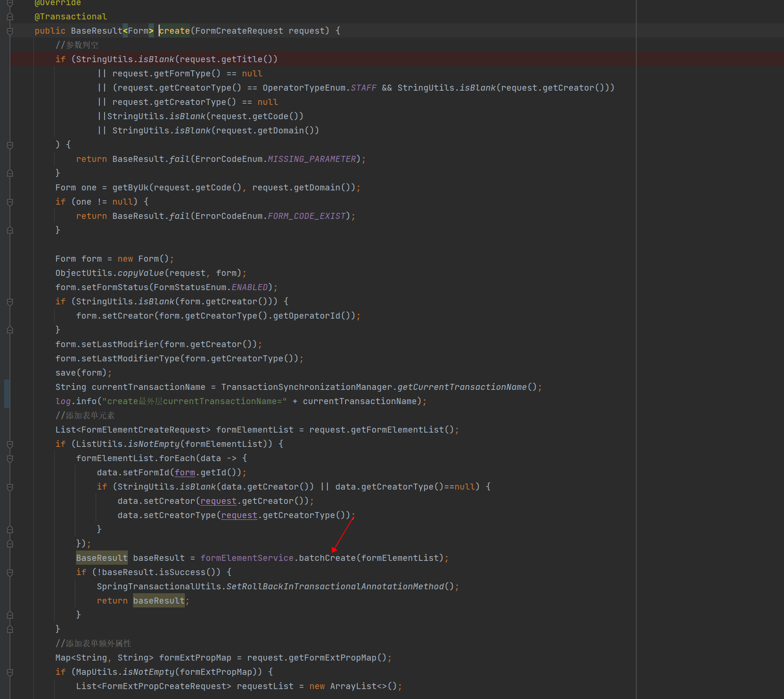784x699 pixels.
Task: Select the MISSING_PARAMETER enum constant
Action: [311, 159]
